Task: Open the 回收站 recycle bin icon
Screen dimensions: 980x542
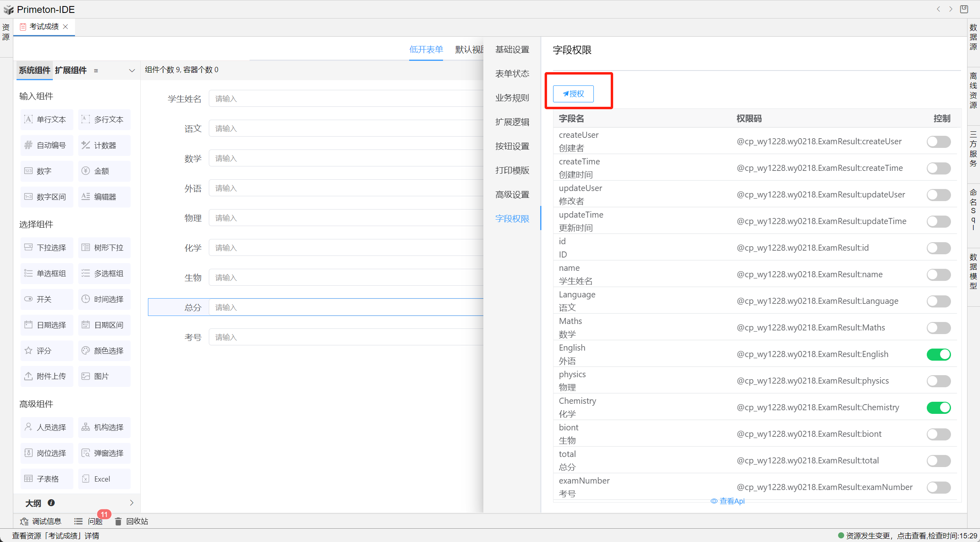Action: click(118, 521)
